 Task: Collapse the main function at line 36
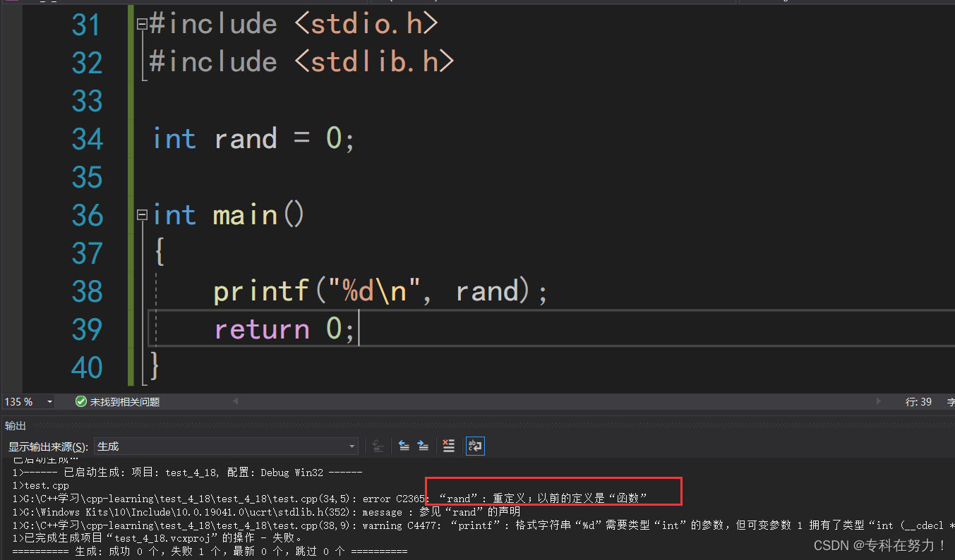142,215
